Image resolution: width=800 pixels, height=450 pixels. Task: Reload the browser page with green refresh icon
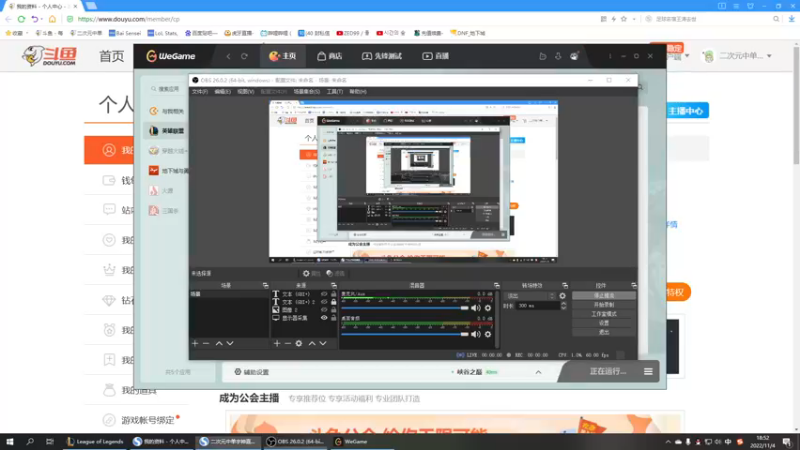(21, 19)
